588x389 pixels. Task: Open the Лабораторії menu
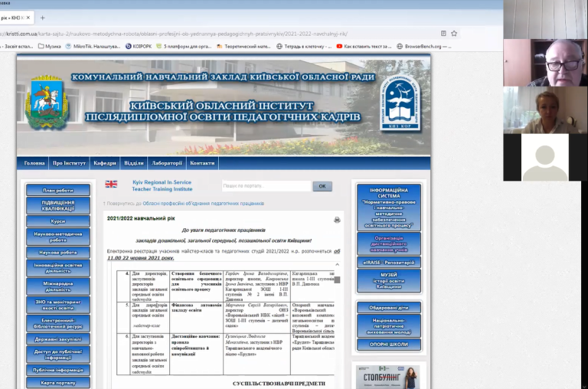(166, 163)
